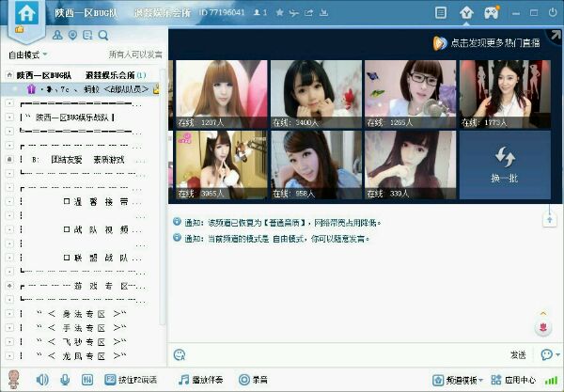Click 播放伴奏 music accompaniment
564x392 pixels.
(201, 380)
